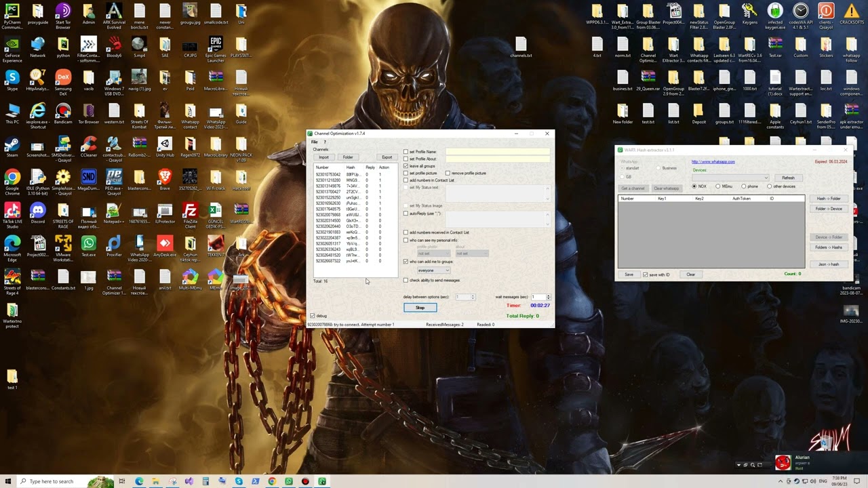Uncheck save with ID in Hash extractor
Image resolution: width=868 pixels, height=488 pixels.
click(x=645, y=274)
